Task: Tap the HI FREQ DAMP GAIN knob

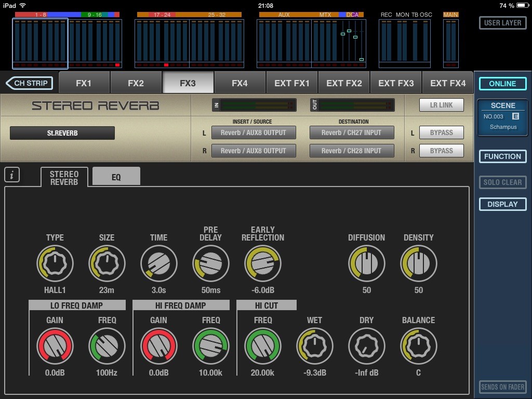Action: (x=159, y=346)
